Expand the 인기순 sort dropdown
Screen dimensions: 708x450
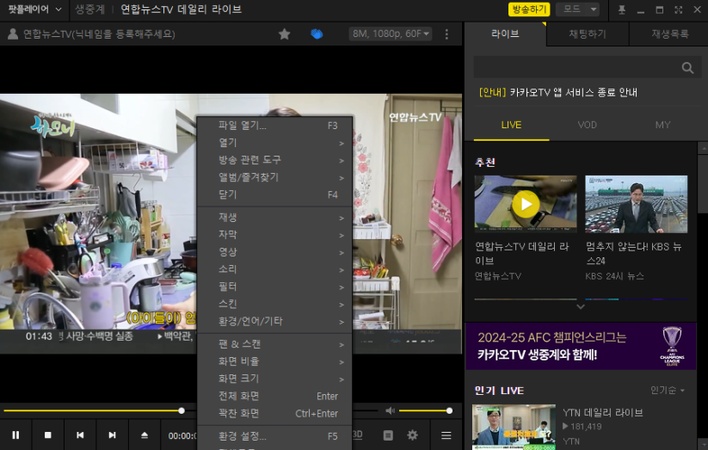667,390
